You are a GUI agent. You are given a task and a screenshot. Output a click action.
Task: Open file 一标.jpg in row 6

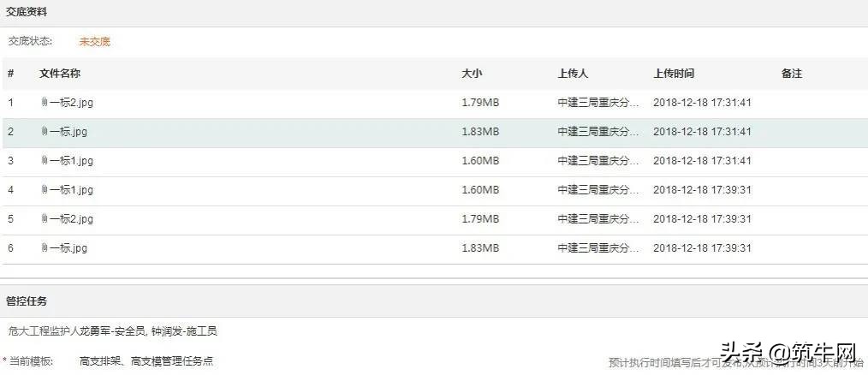tap(68, 248)
